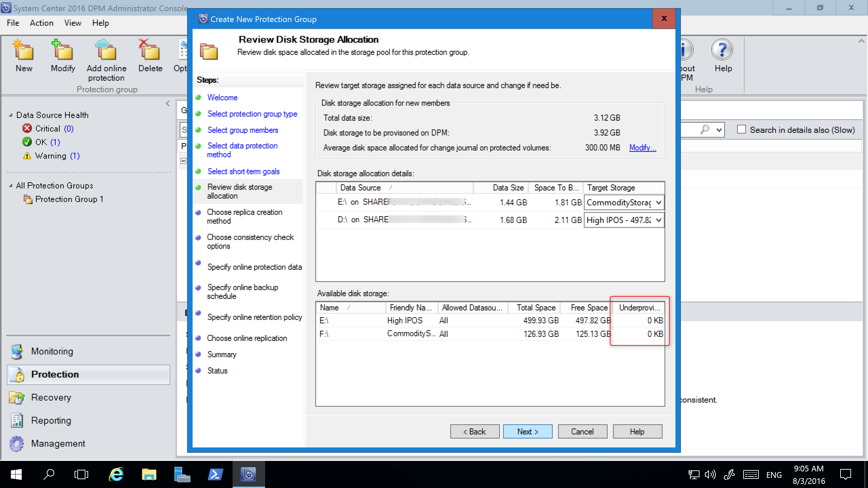Select the Target Storage dropdown for E:\ source
This screenshot has width=868, height=488.
point(623,203)
